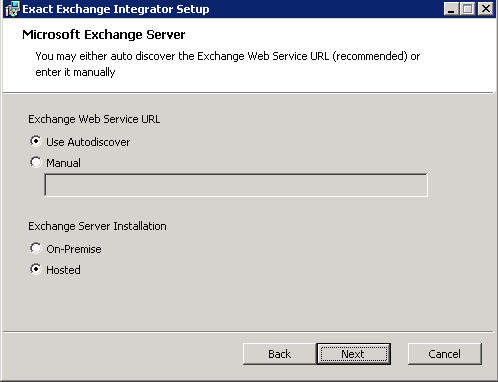Cancel the setup wizard
This screenshot has height=382, width=498.
tap(445, 354)
